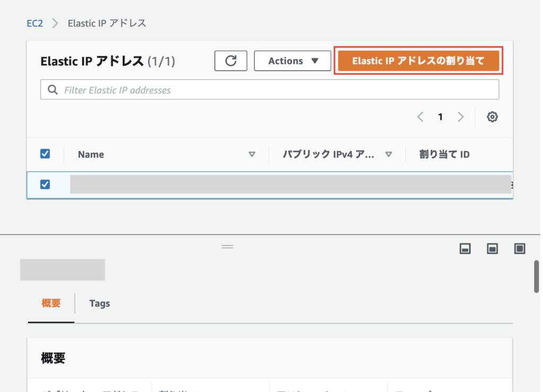543x392 pixels.
Task: Navigate to EC2 breadcrumb link
Action: [34, 23]
